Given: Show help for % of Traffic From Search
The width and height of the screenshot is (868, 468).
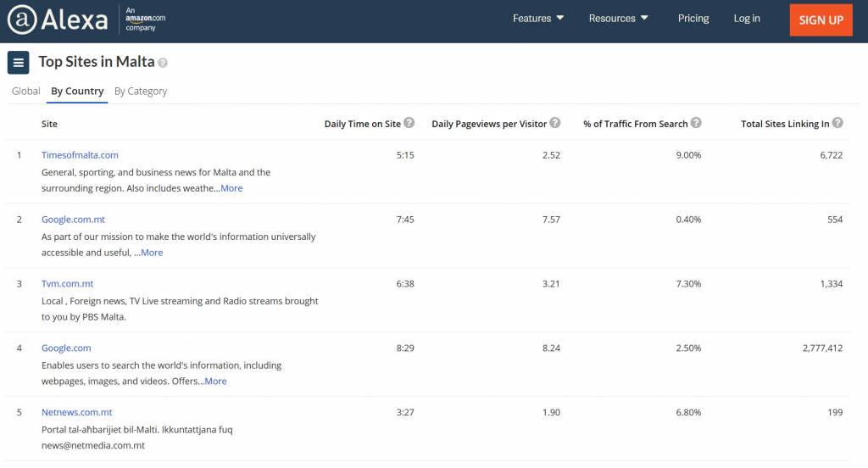Looking at the screenshot, I should coord(697,123).
